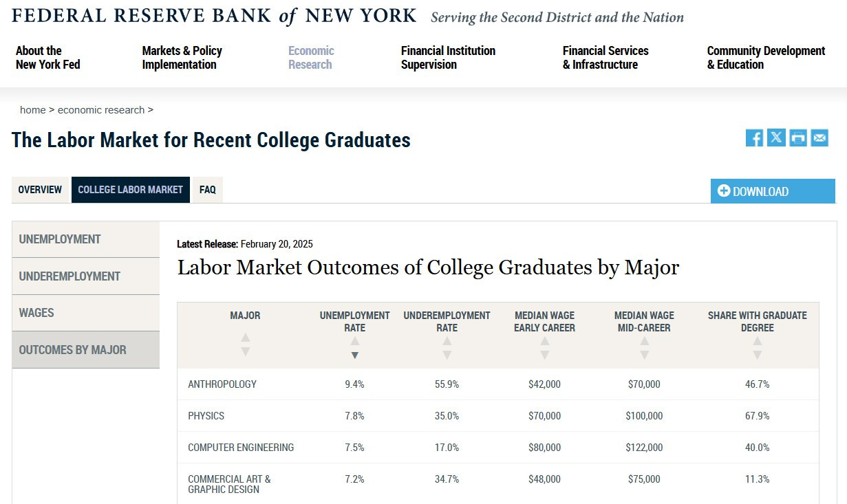Share page on X icon
Viewport: 847px width, 504px height.
point(776,138)
